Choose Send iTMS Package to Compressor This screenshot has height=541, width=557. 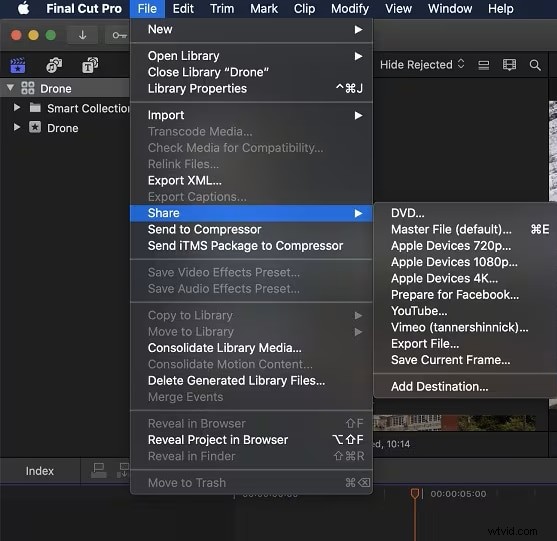252,246
